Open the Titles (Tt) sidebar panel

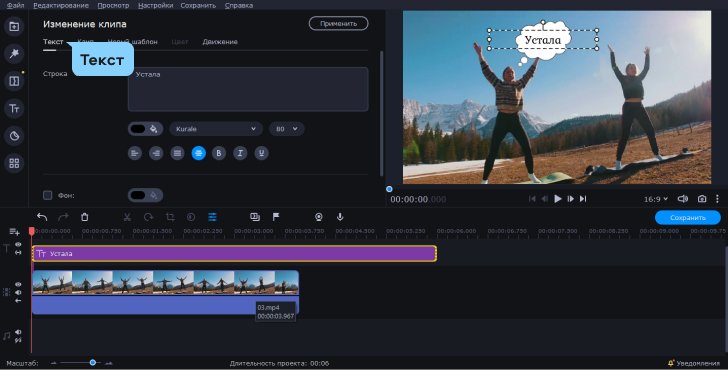(14, 109)
